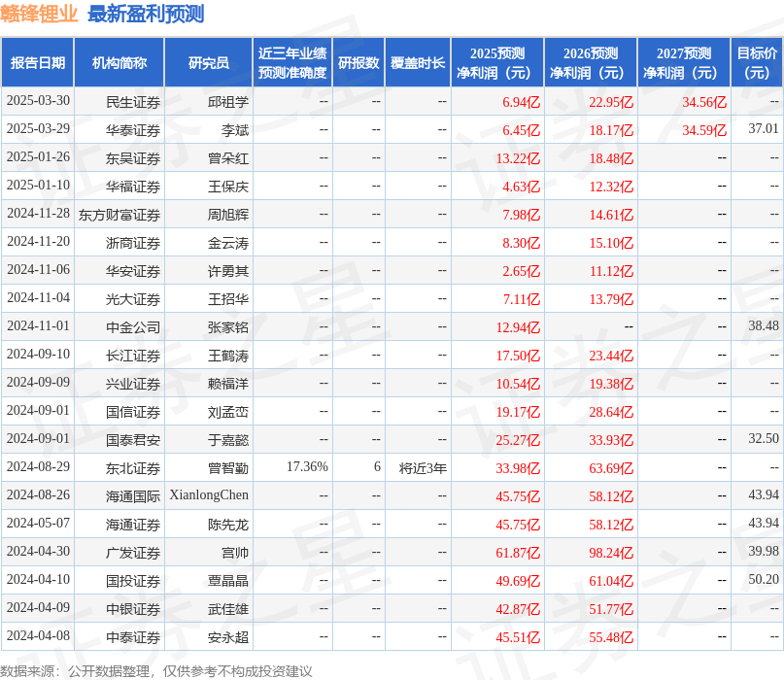The image size is (784, 680).
Task: Click the 34.56亿 forecast value
Action: click(704, 102)
